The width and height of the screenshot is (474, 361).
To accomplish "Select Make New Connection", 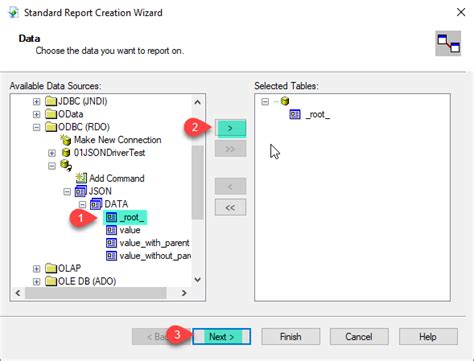I will [x=117, y=140].
